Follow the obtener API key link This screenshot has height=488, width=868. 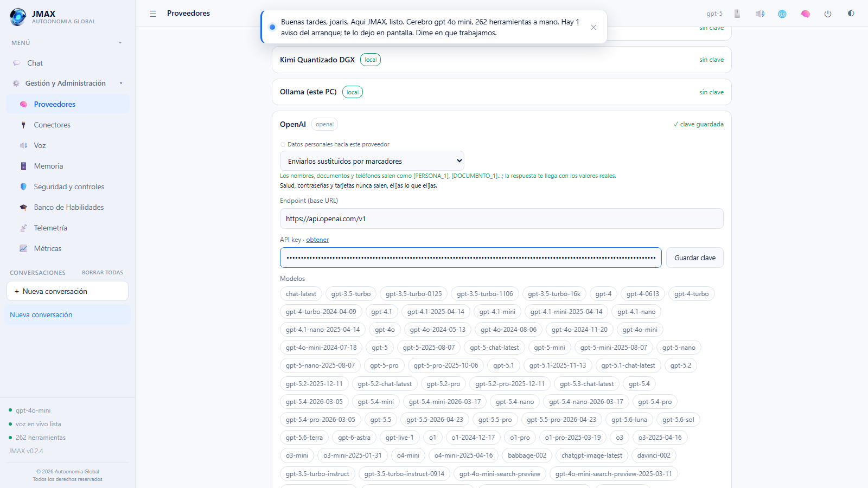point(317,240)
